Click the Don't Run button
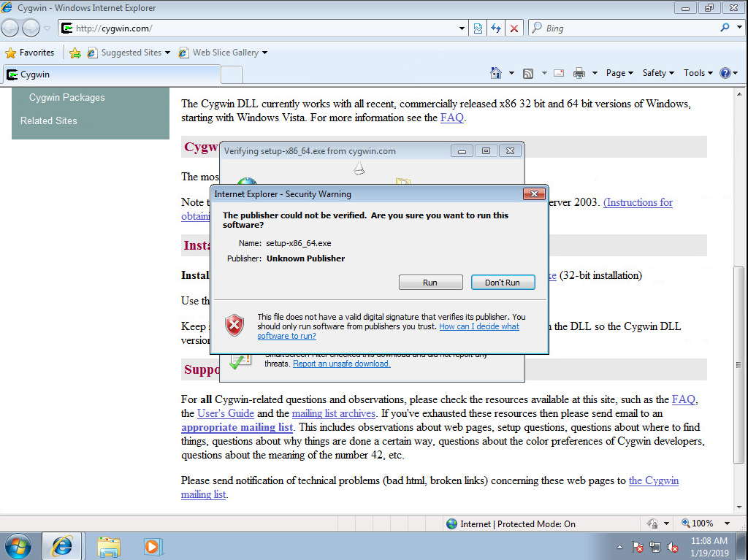 coord(503,283)
